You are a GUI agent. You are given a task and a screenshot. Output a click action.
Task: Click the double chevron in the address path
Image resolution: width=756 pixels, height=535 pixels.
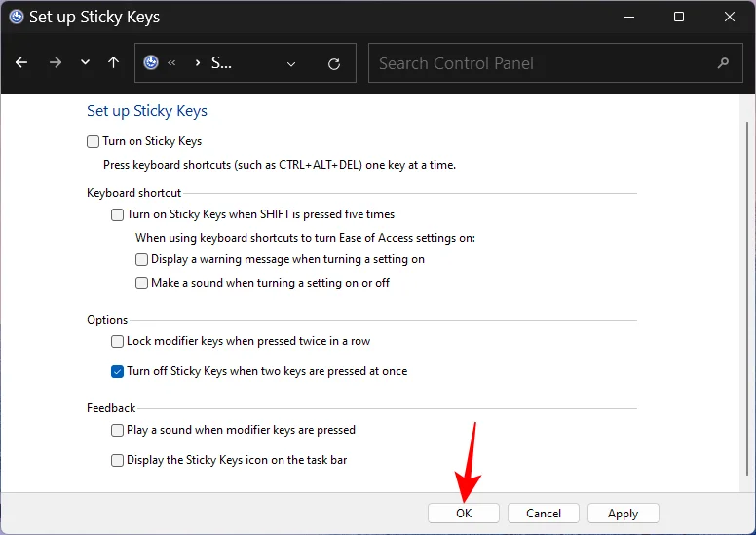tap(171, 62)
